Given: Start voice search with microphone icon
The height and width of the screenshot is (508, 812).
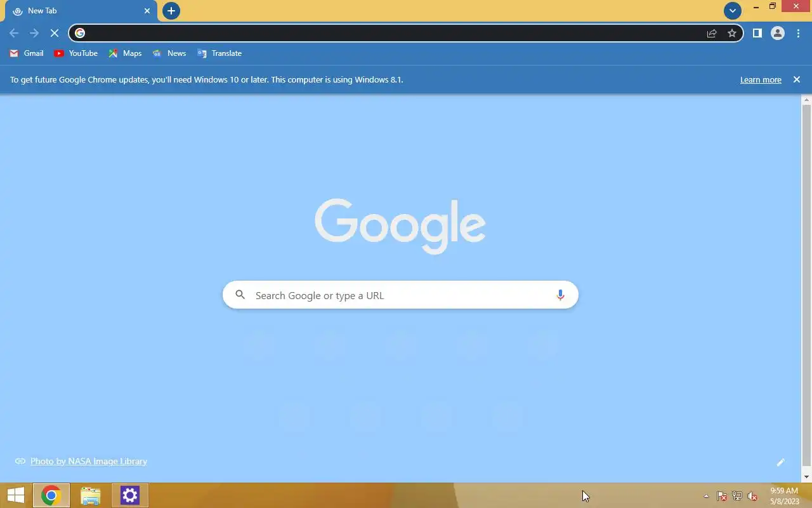Looking at the screenshot, I should tap(560, 295).
